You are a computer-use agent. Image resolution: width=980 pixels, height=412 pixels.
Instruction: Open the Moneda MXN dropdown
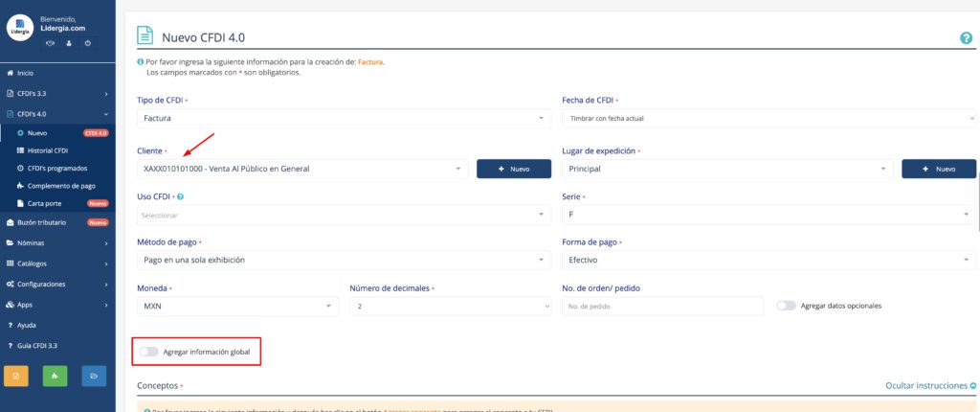[237, 307]
